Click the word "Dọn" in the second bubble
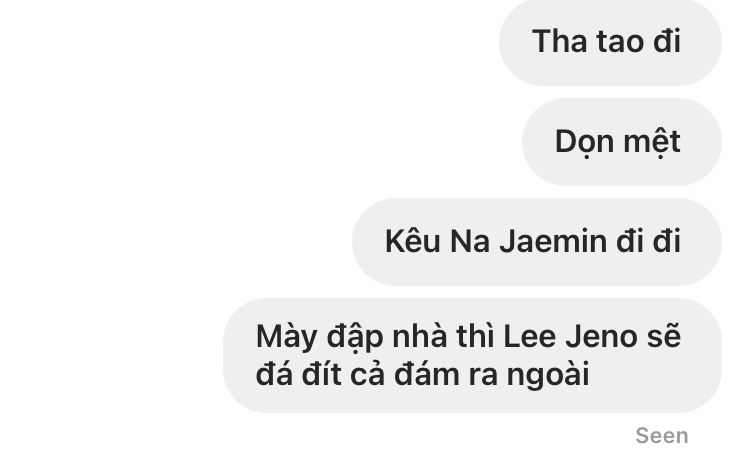 coord(582,143)
